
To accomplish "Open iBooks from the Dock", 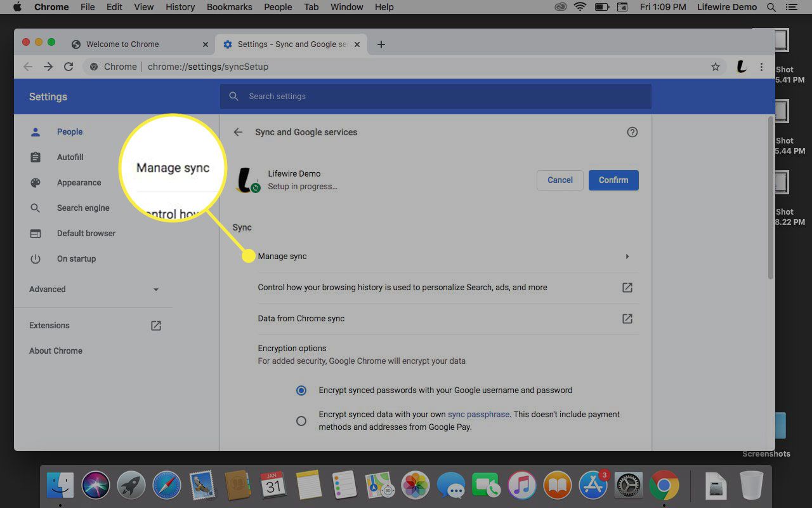I will point(558,486).
